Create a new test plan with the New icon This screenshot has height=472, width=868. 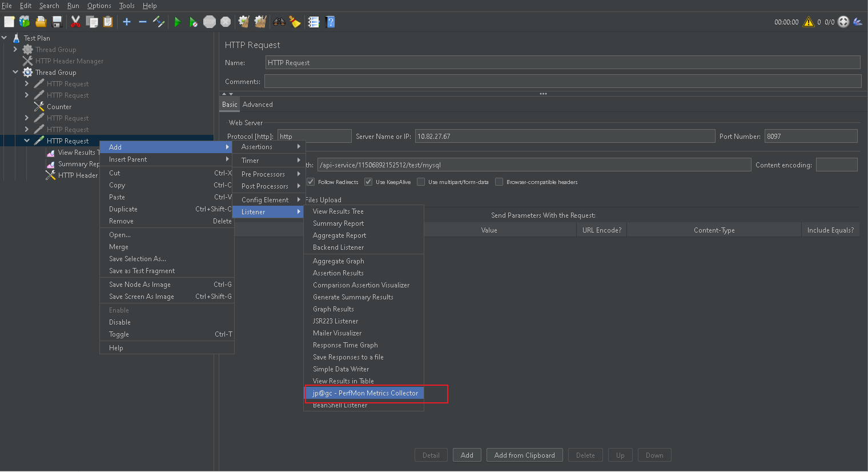pyautogui.click(x=9, y=22)
